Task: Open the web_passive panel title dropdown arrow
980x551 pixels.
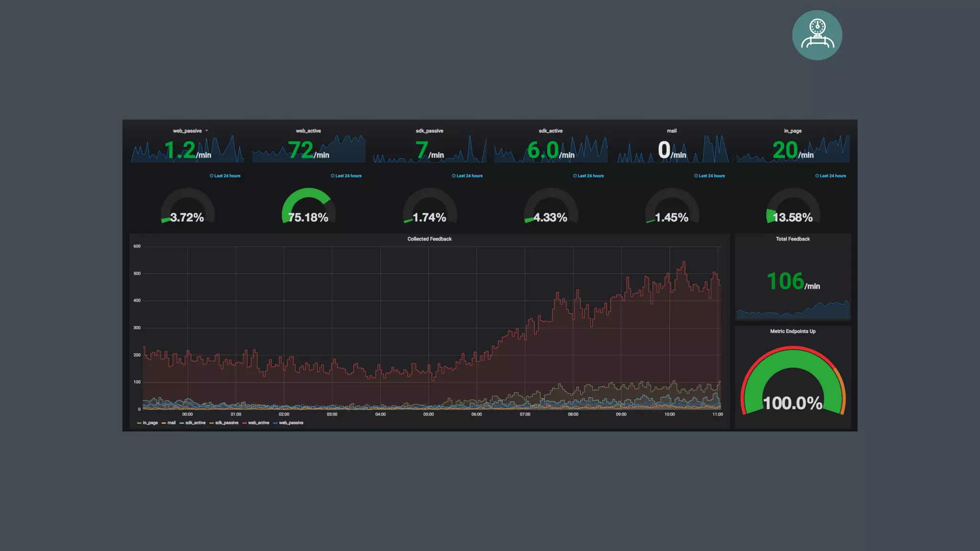Action: [x=207, y=131]
